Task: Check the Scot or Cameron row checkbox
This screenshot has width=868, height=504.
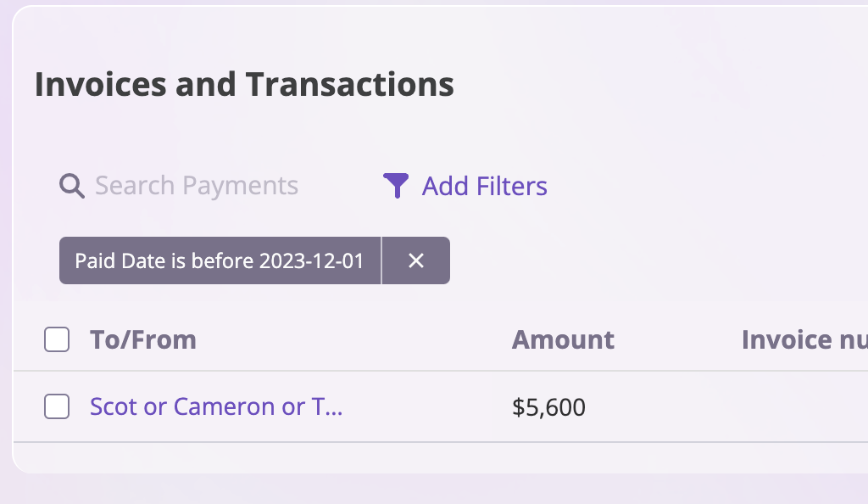Action: click(57, 406)
